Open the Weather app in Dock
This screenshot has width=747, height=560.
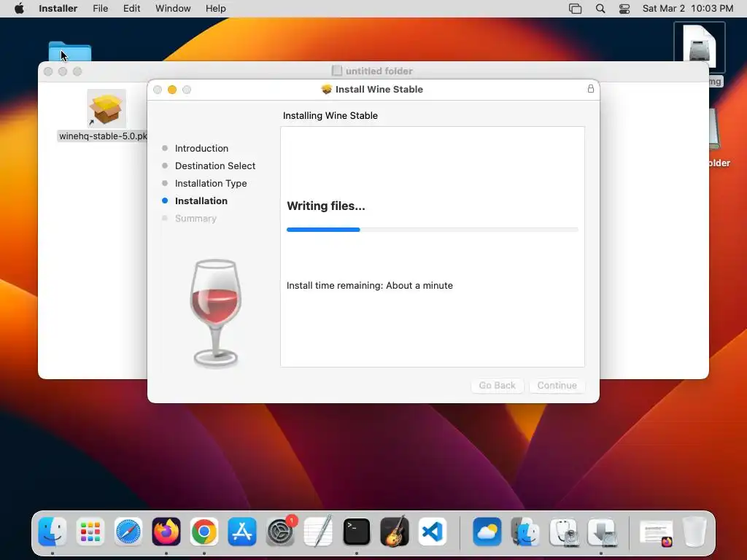pos(487,532)
